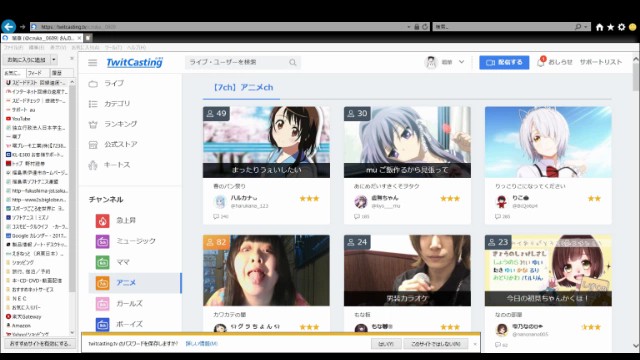Click the yellow smiley feedback icon

pyautogui.click(x=633, y=27)
